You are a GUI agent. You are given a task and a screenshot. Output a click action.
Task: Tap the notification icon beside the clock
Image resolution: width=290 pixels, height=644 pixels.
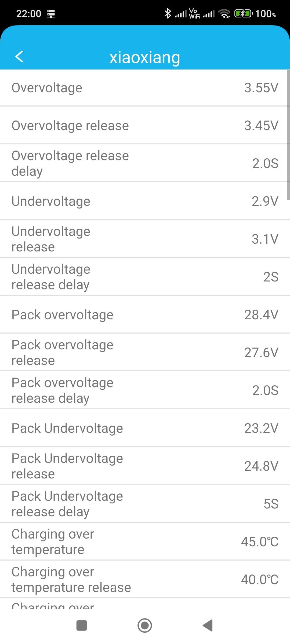tap(51, 13)
